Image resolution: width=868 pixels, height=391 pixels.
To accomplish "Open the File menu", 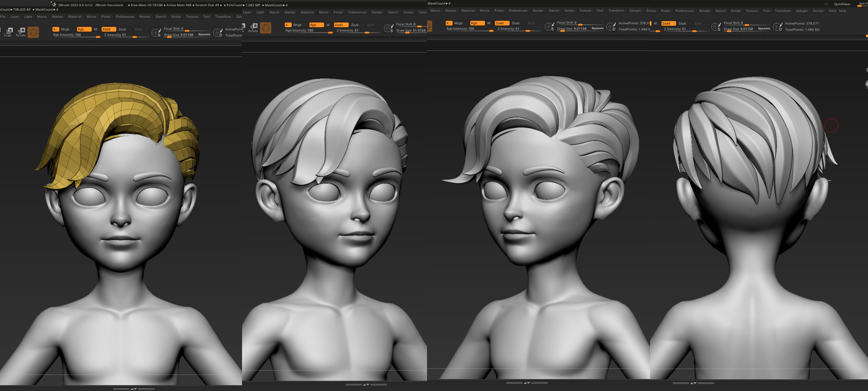I will pyautogui.click(x=3, y=17).
